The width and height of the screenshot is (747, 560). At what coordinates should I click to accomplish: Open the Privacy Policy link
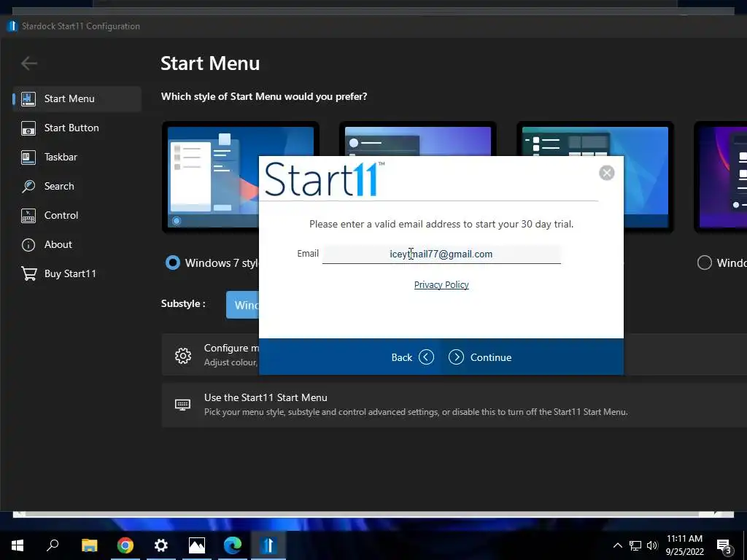click(441, 285)
